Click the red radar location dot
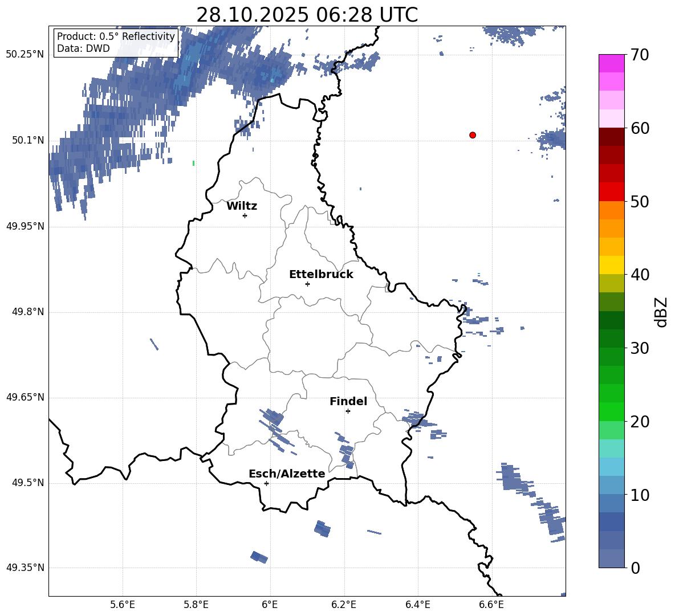 coord(472,135)
